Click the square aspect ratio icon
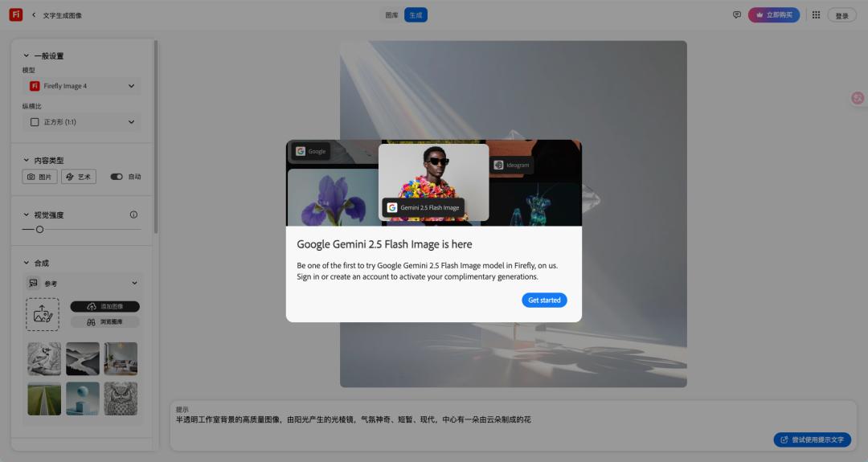The height and width of the screenshot is (462, 868). [x=35, y=121]
